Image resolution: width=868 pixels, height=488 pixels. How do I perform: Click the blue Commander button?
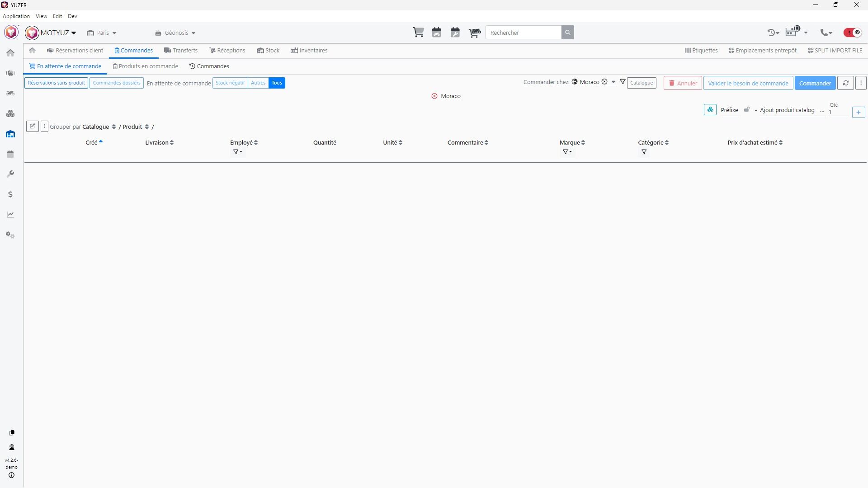pyautogui.click(x=815, y=83)
